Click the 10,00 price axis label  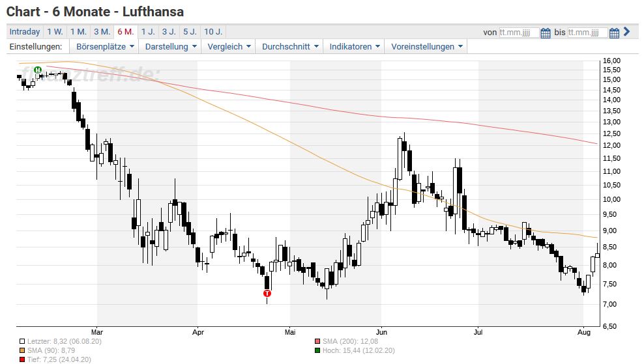pos(611,199)
